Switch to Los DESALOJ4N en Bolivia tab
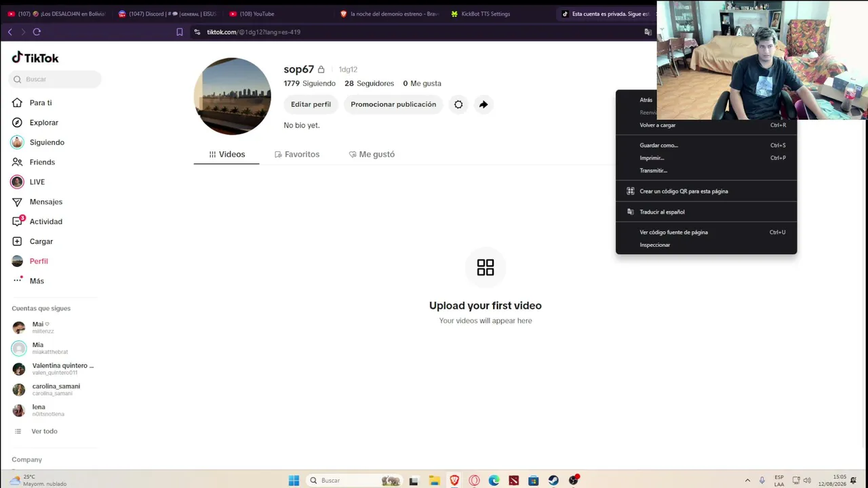The image size is (868, 488). point(56,14)
